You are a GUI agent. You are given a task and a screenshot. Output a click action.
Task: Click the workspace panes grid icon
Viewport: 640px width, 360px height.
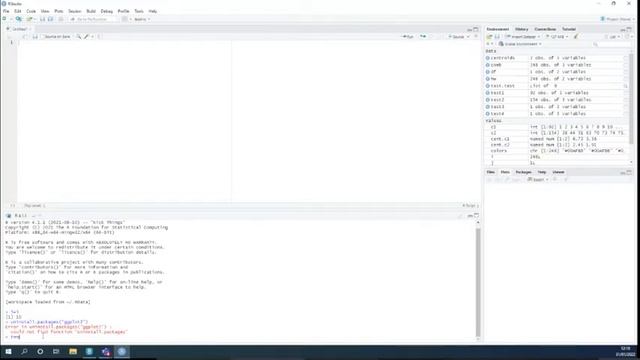click(125, 19)
